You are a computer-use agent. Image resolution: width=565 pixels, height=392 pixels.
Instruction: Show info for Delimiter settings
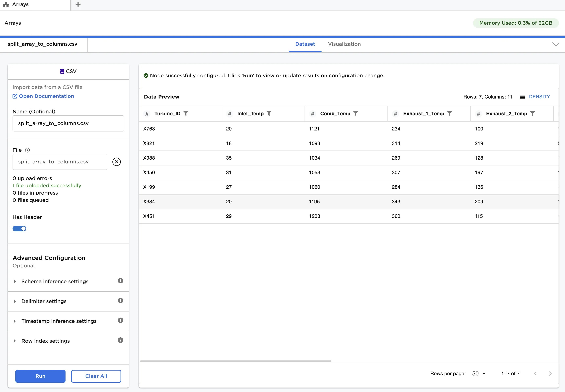(120, 301)
